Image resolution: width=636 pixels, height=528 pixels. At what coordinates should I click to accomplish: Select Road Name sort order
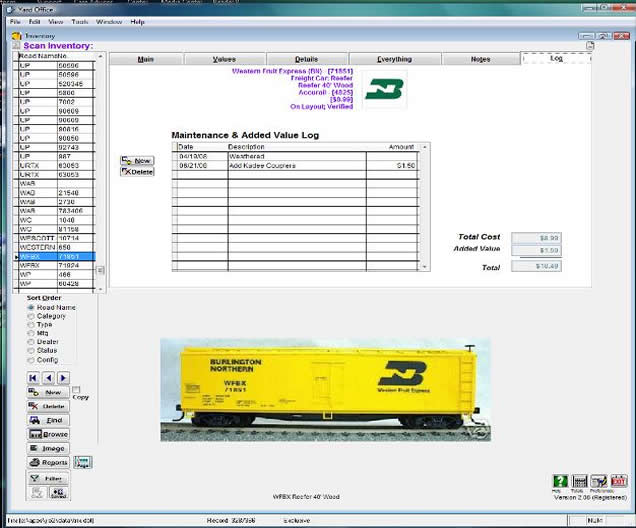point(31,307)
